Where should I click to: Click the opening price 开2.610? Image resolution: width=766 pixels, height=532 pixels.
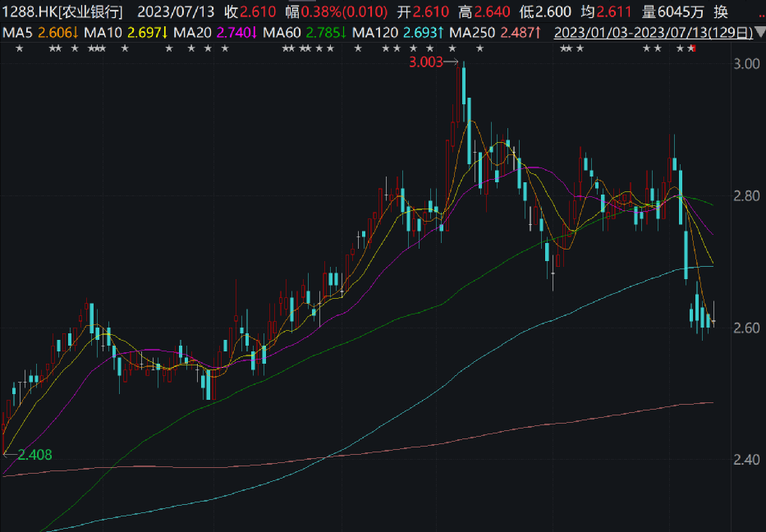423,11
